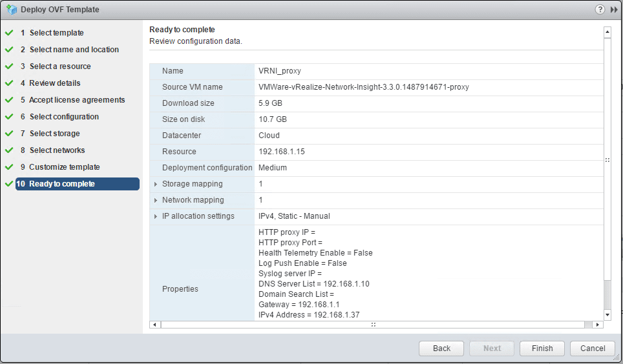Cancel the OVF deployment wizard

click(x=593, y=349)
